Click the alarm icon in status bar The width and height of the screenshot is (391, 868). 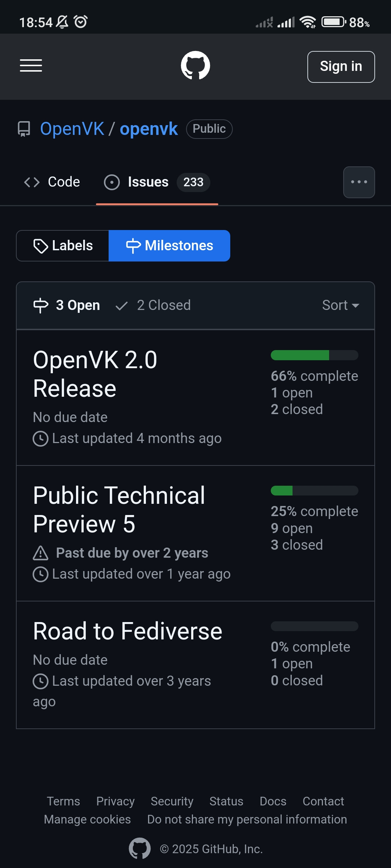81,22
